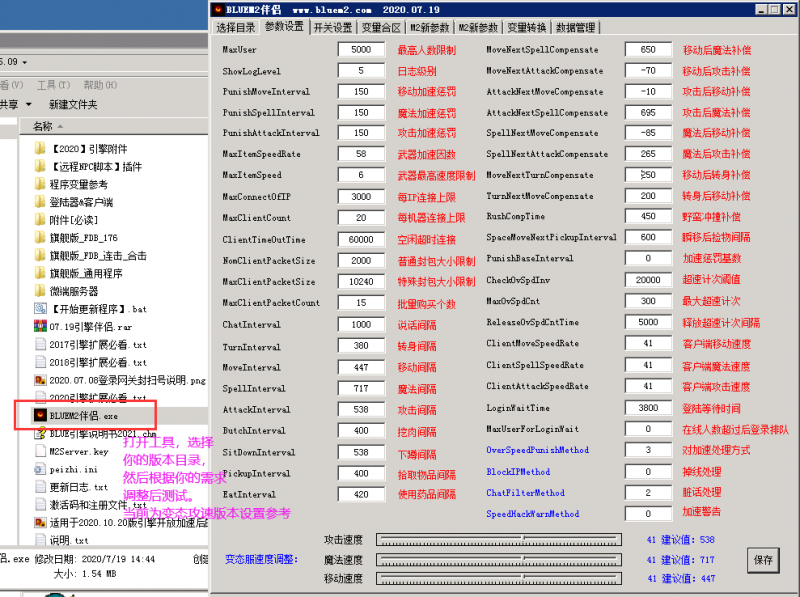
Task: Switch to the 开关设置 tab
Action: click(332, 28)
